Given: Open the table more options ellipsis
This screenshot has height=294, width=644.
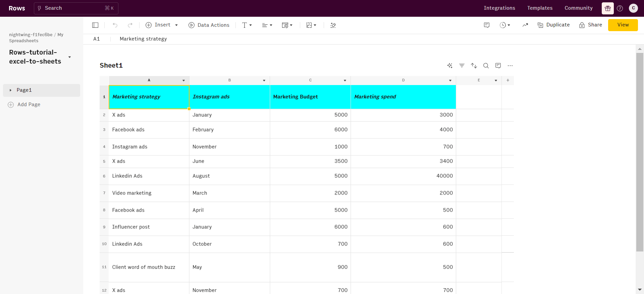Looking at the screenshot, I should 510,66.
